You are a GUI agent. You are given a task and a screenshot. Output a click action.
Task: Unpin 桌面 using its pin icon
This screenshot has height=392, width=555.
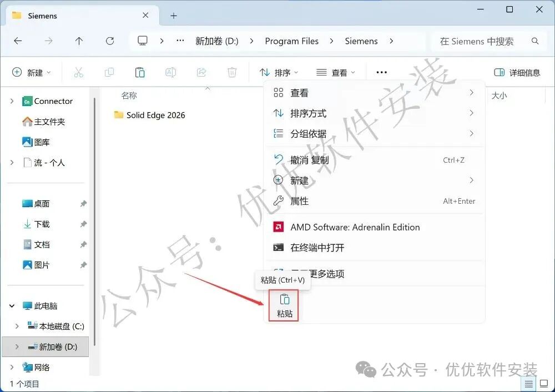click(x=83, y=204)
